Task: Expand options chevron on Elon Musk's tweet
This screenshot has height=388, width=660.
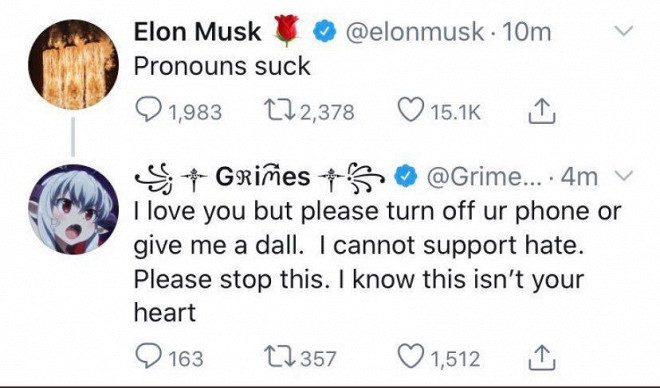Action: pyautogui.click(x=623, y=31)
